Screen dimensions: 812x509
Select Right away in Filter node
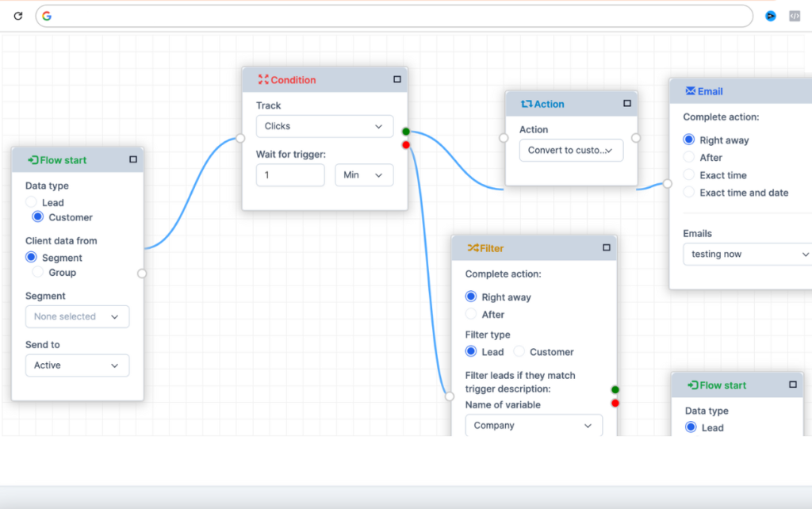tap(471, 297)
